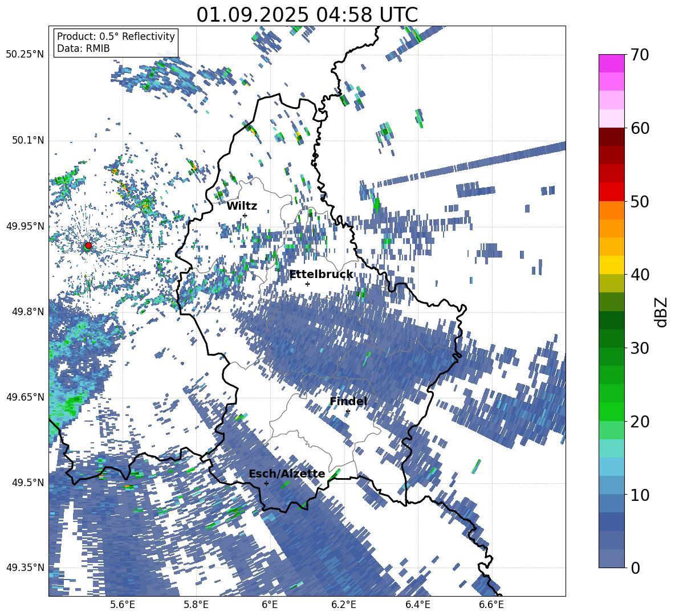Click the 20 tick on the colorbar
Screen dimensions: 675x616
639,422
